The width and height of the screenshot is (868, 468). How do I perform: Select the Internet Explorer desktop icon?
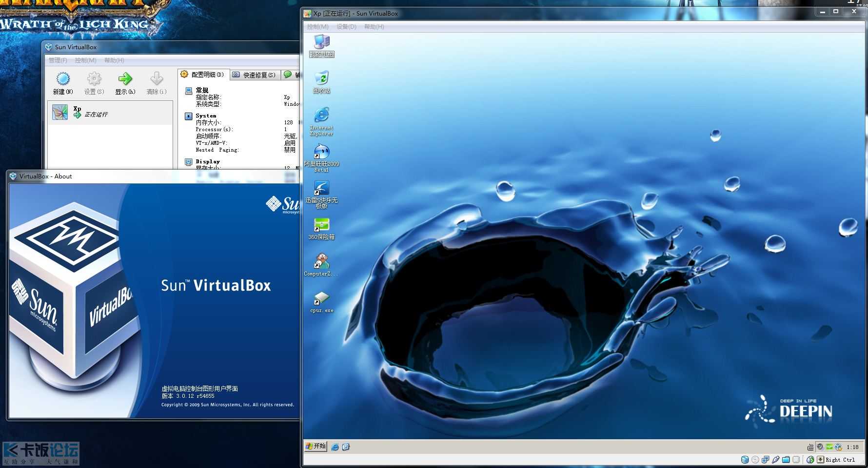tap(322, 121)
